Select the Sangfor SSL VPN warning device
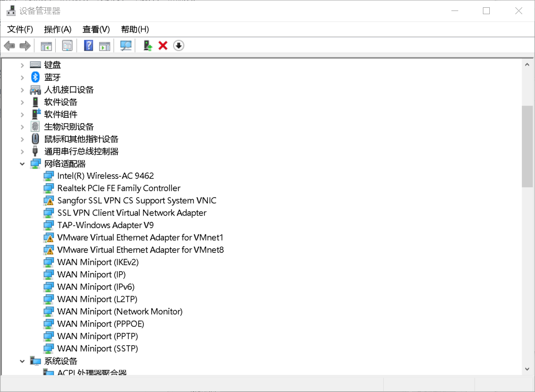The height and width of the screenshot is (392, 535). [136, 200]
